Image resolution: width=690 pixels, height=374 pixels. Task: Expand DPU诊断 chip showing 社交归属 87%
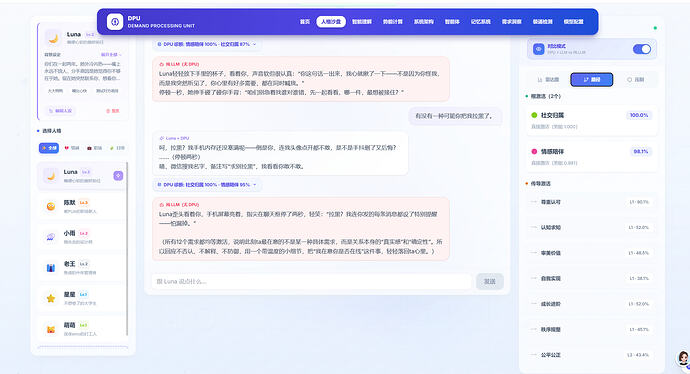(207, 44)
